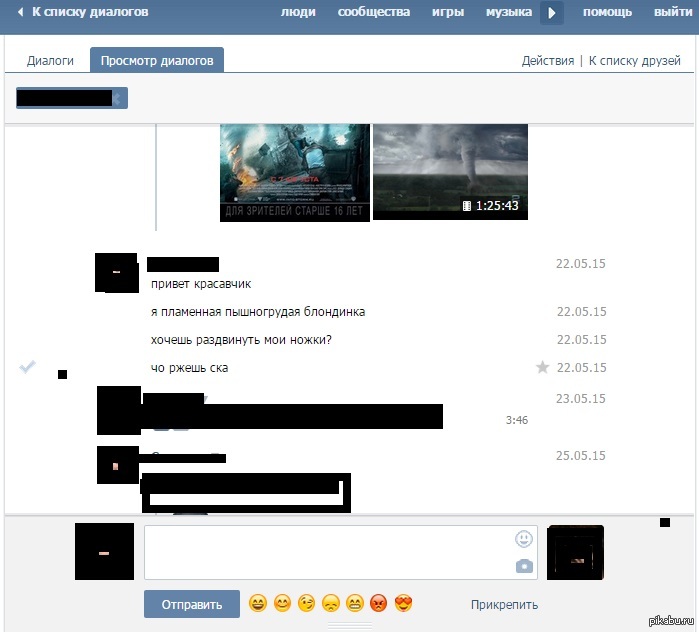Pick the winking face emoji
The image size is (699, 632).
[x=306, y=603]
